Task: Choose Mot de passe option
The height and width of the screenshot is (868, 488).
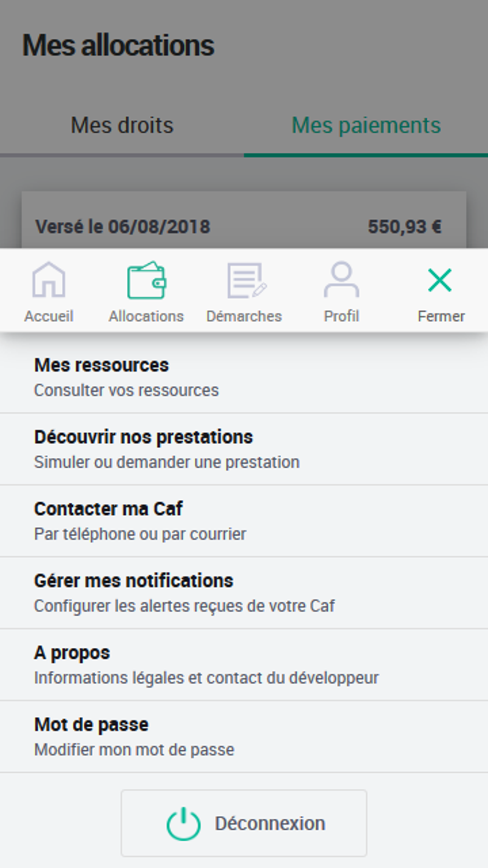Action: click(x=91, y=724)
